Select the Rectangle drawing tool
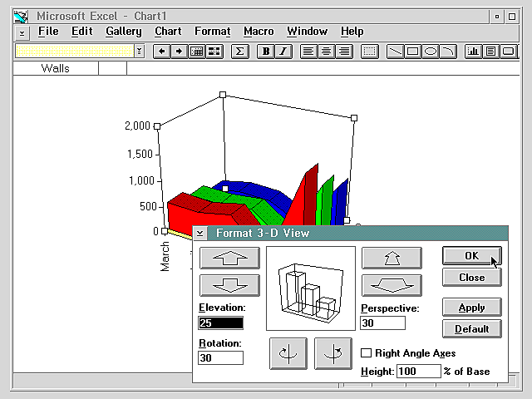The height and width of the screenshot is (399, 532). [413, 52]
